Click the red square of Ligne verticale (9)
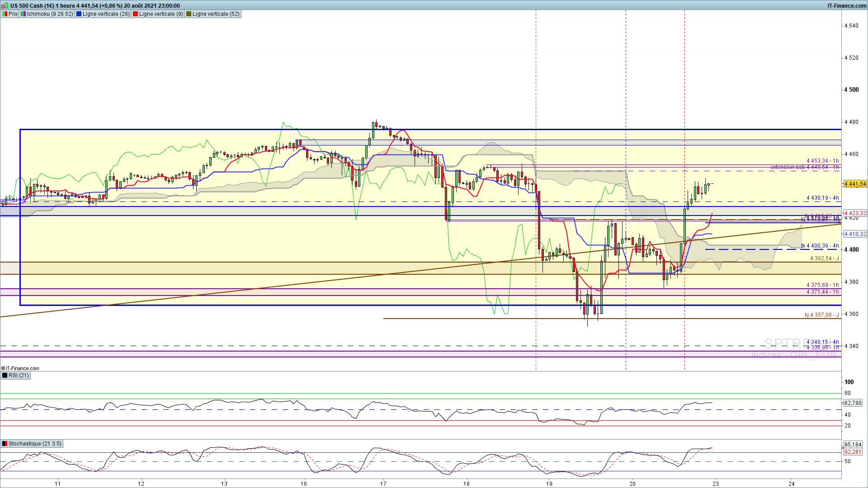868x488 pixels. [x=136, y=14]
